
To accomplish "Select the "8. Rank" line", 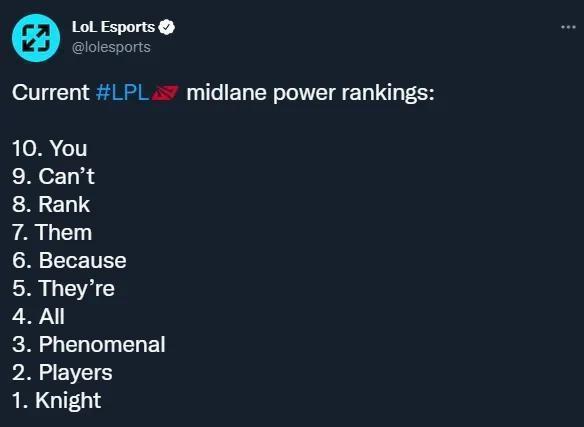I will pos(51,204).
